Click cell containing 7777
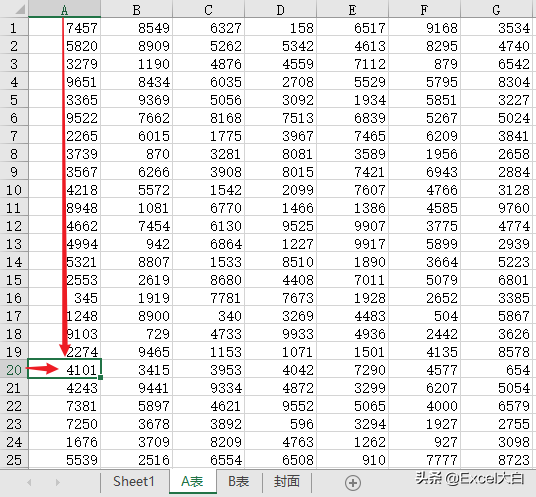Screen dimensions: 536x497 (x=425, y=460)
